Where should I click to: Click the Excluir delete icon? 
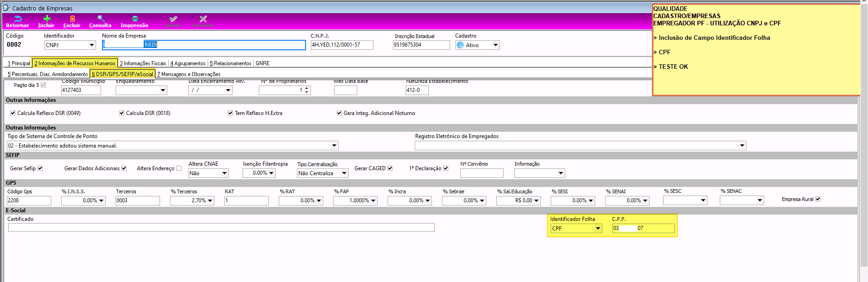pyautogui.click(x=72, y=19)
